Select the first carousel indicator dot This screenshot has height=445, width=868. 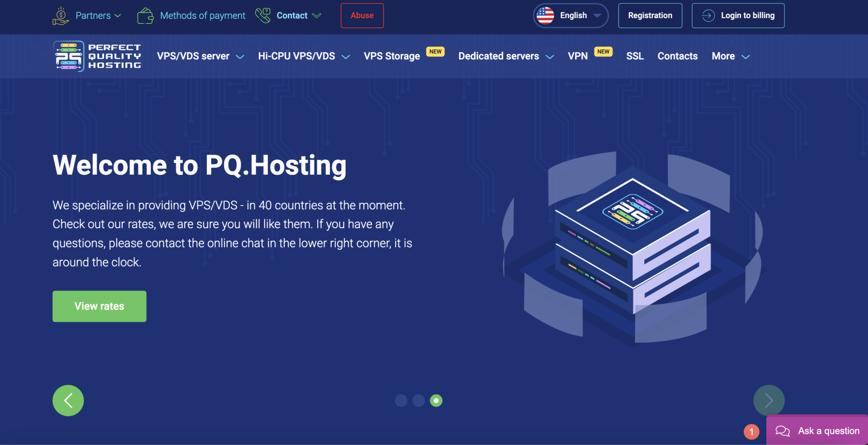click(x=401, y=400)
